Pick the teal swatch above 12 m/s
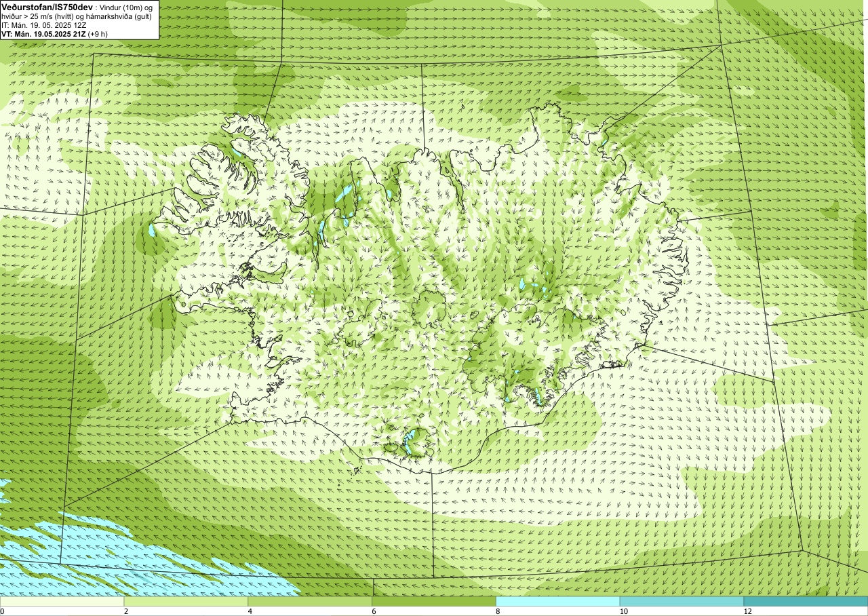 click(x=806, y=601)
